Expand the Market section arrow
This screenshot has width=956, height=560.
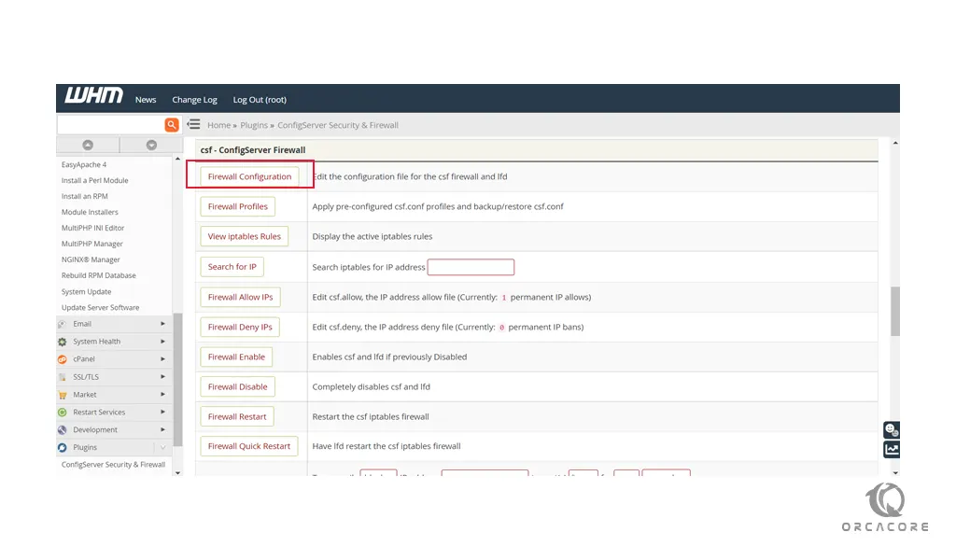(x=162, y=395)
